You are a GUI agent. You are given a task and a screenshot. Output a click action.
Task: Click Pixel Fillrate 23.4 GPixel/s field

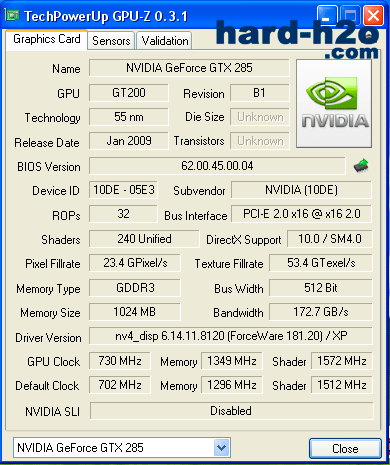135,263
